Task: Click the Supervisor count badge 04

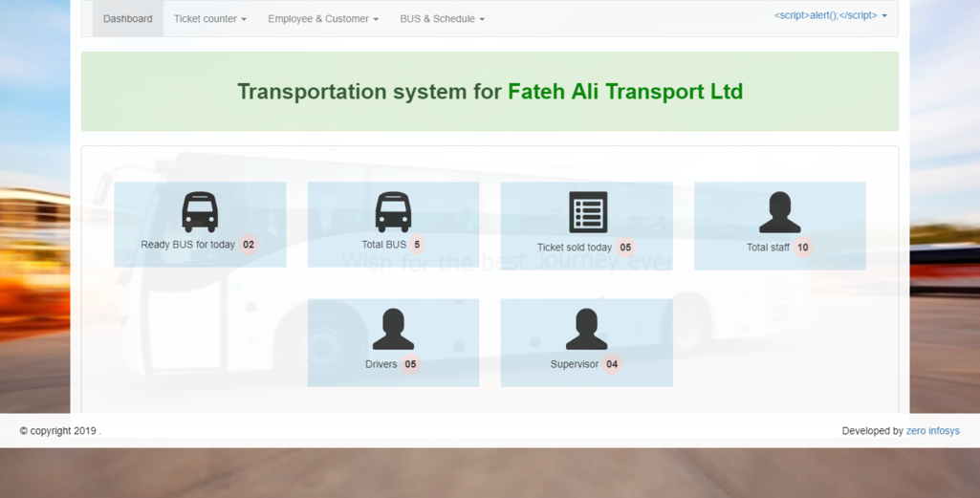Action: pos(612,364)
